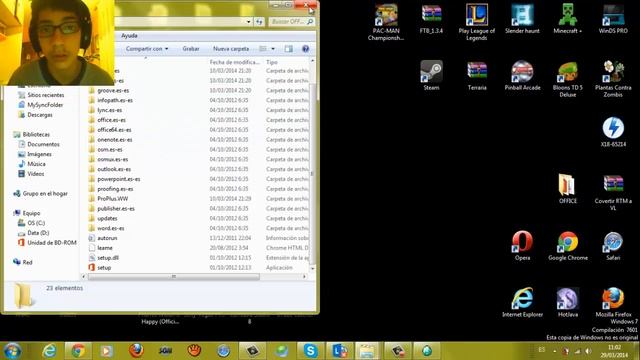Open the change view dropdown arrow

tap(273, 49)
